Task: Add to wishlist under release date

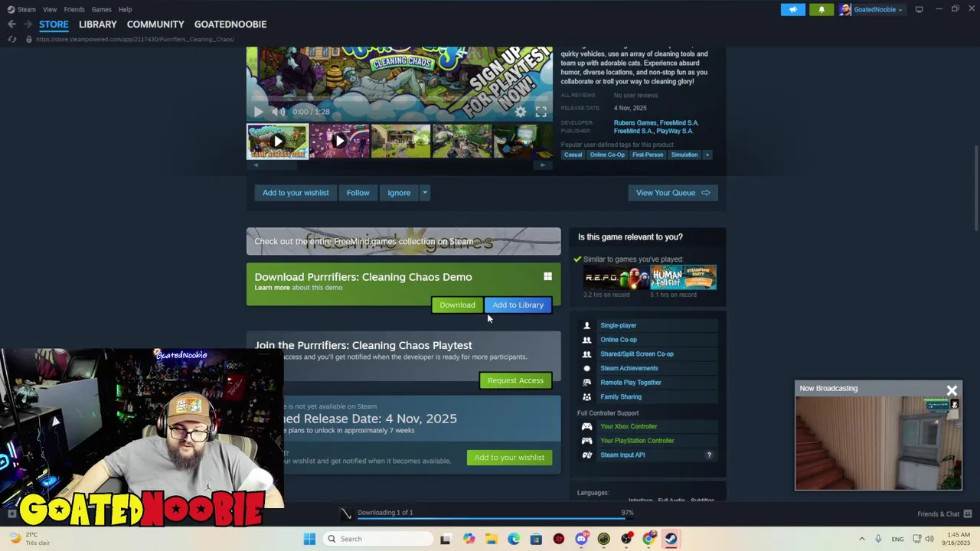Action: tap(509, 458)
